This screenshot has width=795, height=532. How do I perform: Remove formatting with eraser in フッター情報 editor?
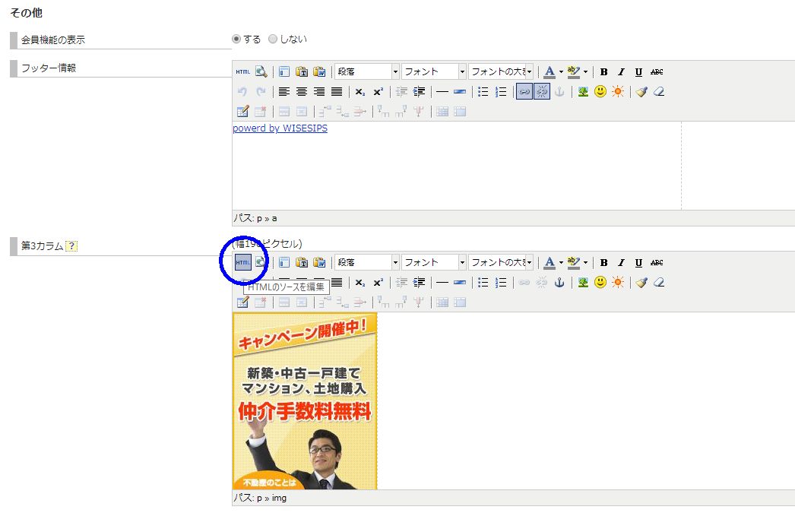[x=659, y=92]
